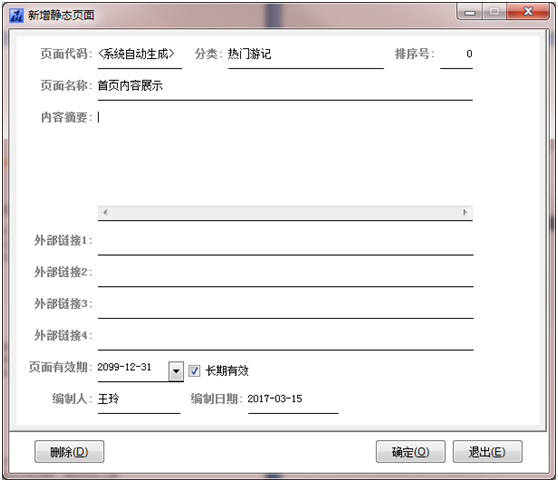558x482 pixels.
Task: Open the 页面有效期 date dropdown
Action: coord(176,371)
